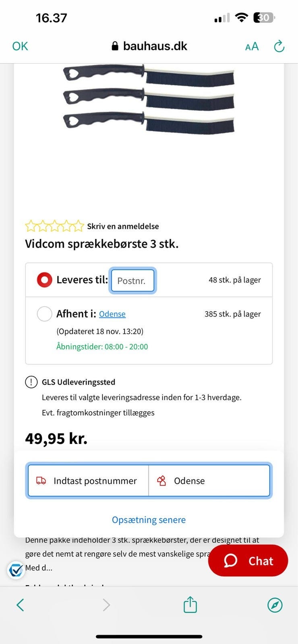Open the red Chat button
Screen dimensions: 298x644
(x=248, y=561)
